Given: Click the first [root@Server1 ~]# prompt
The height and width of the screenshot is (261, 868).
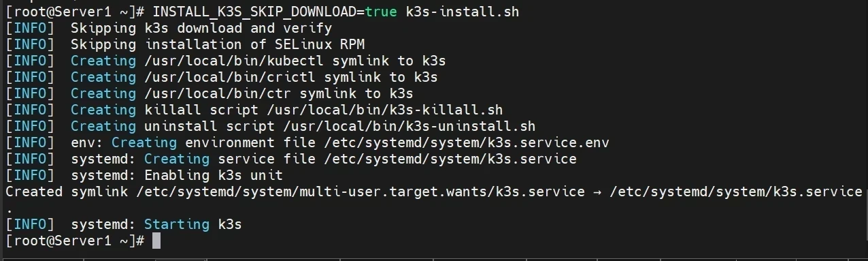Looking at the screenshot, I should (x=75, y=12).
